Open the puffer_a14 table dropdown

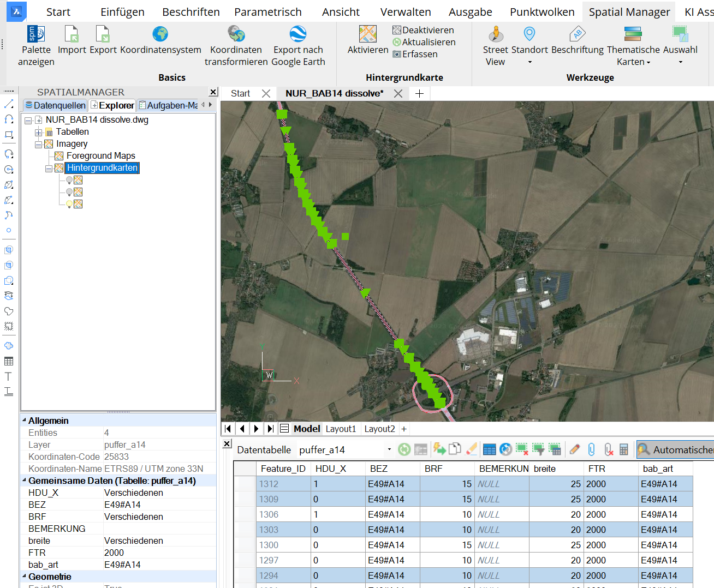(x=389, y=450)
